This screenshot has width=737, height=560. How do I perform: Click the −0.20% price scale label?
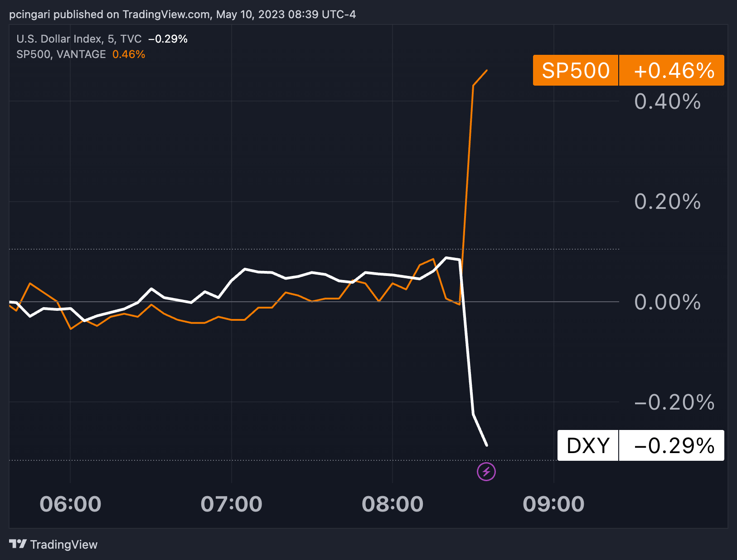point(674,402)
